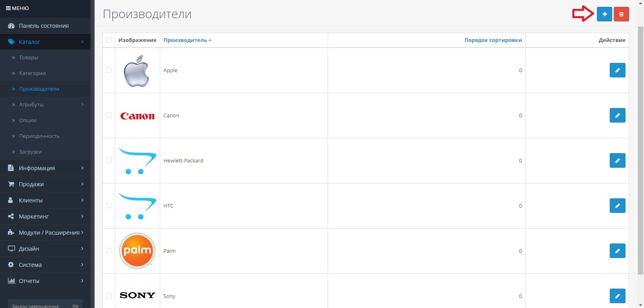The image size is (644, 308).
Task: Click the Palm logo thumbnail
Action: [x=137, y=251]
